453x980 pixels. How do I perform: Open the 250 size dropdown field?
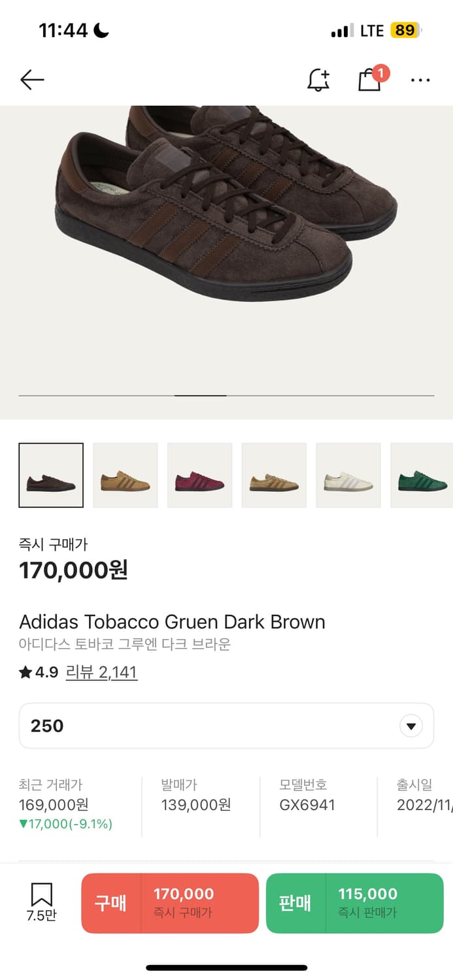(x=226, y=726)
